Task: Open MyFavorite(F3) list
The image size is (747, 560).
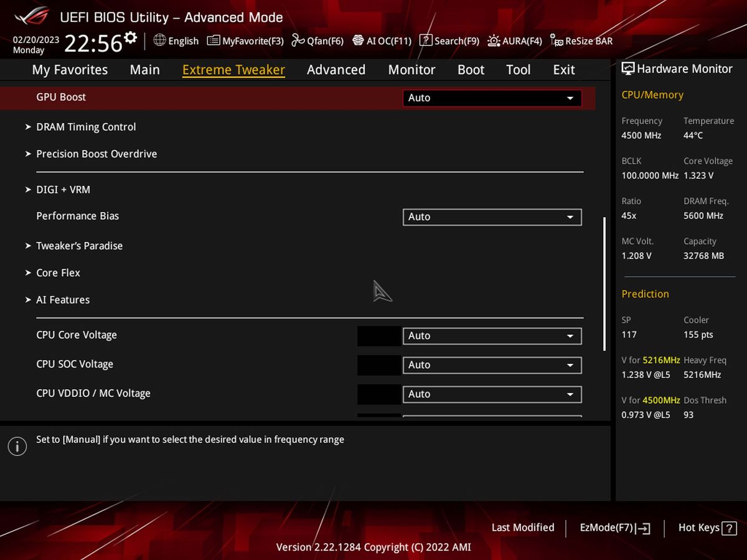Action: [x=245, y=41]
